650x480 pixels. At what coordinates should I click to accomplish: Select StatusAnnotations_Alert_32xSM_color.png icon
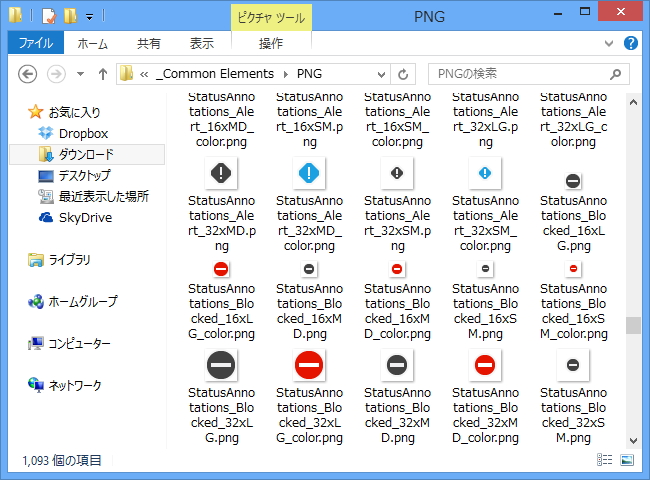485,173
